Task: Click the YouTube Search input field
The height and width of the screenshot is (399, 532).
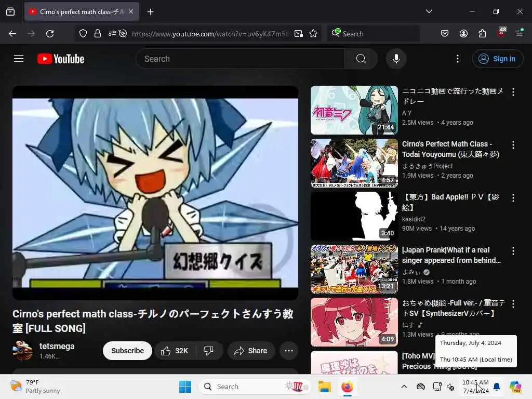Action: coord(240,59)
